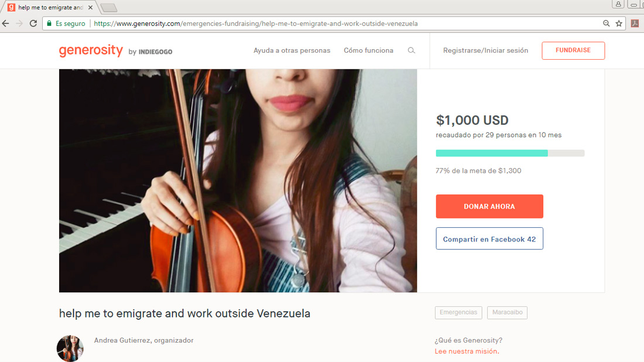The width and height of the screenshot is (644, 362).
Task: Click the FUNDRAISE button
Action: pyautogui.click(x=573, y=50)
